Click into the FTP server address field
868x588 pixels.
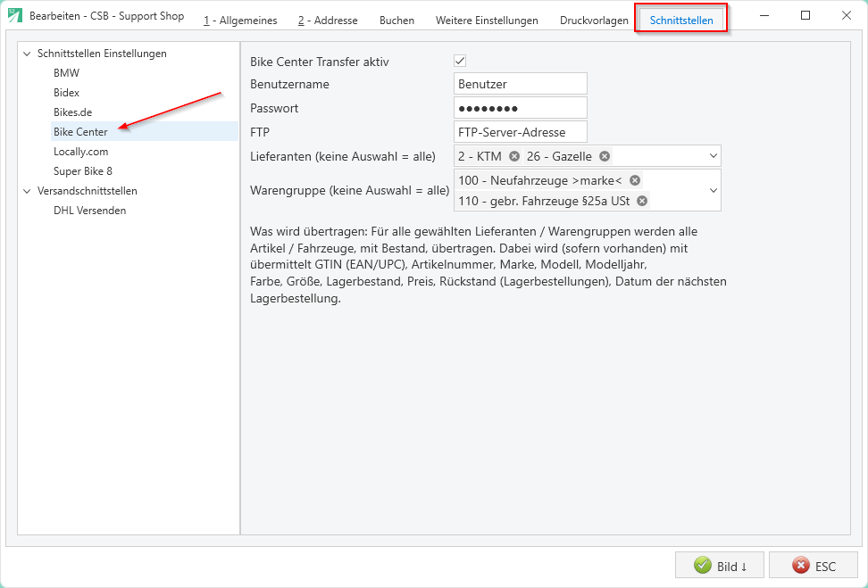(x=521, y=132)
